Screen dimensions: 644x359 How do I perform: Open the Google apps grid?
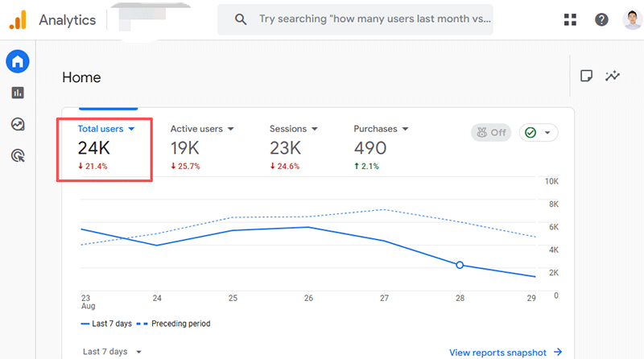coord(571,19)
